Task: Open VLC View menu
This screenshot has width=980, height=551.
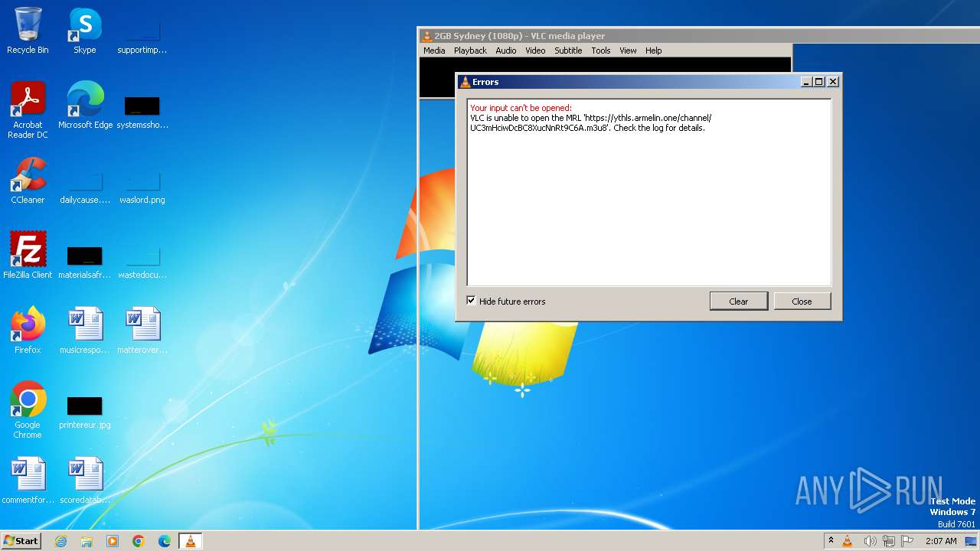Action: tap(628, 51)
